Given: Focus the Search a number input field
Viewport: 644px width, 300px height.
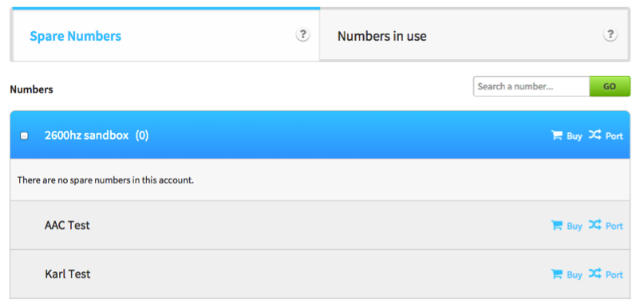Looking at the screenshot, I should (x=531, y=86).
